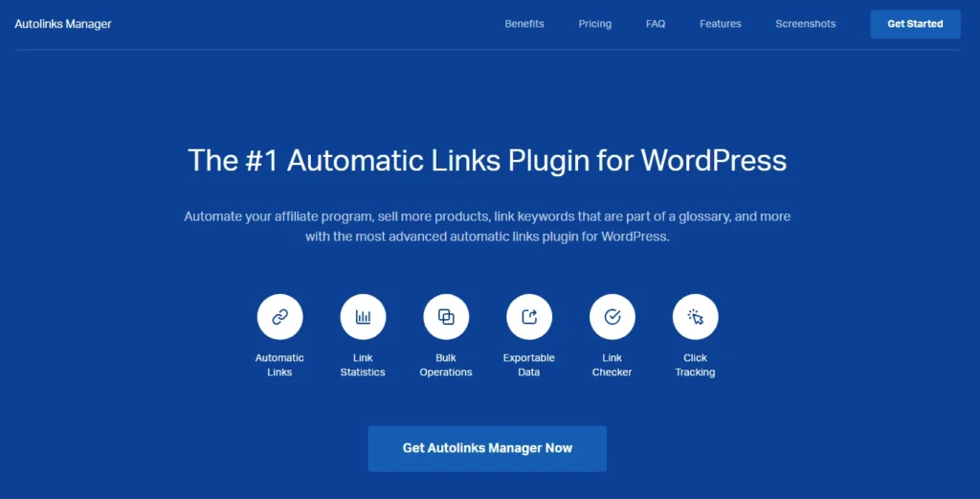Click the Exportable Data share icon

[x=529, y=317]
